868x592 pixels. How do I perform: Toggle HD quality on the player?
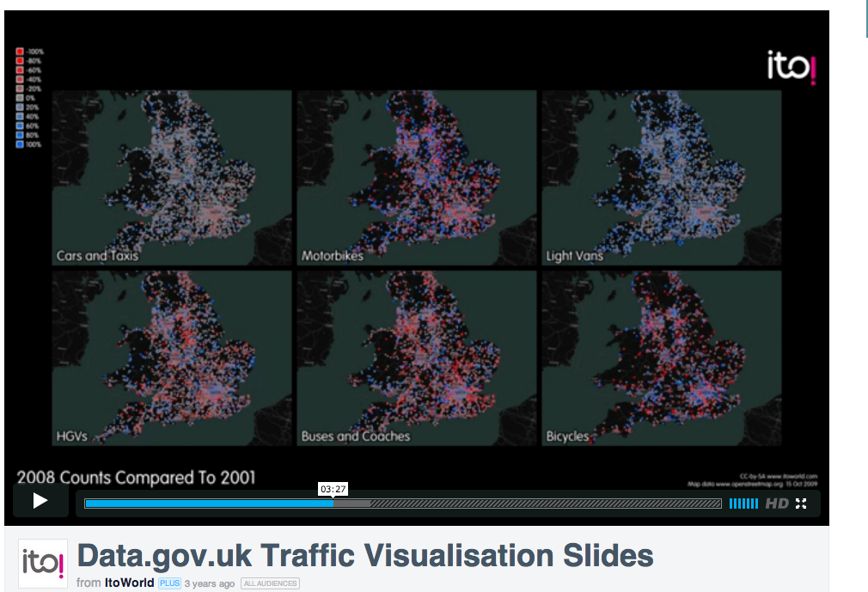tap(776, 504)
